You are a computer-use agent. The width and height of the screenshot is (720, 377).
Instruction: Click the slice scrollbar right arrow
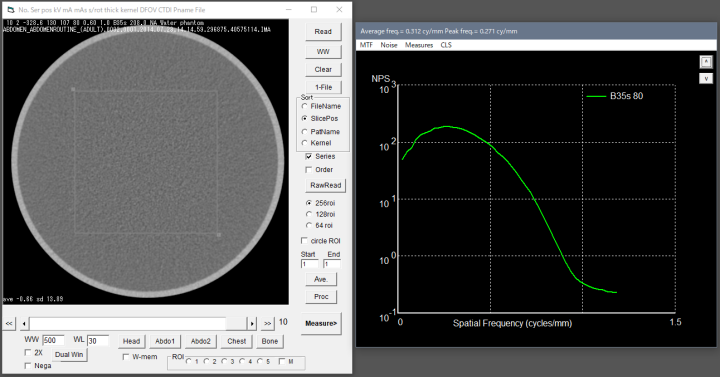[x=252, y=323]
